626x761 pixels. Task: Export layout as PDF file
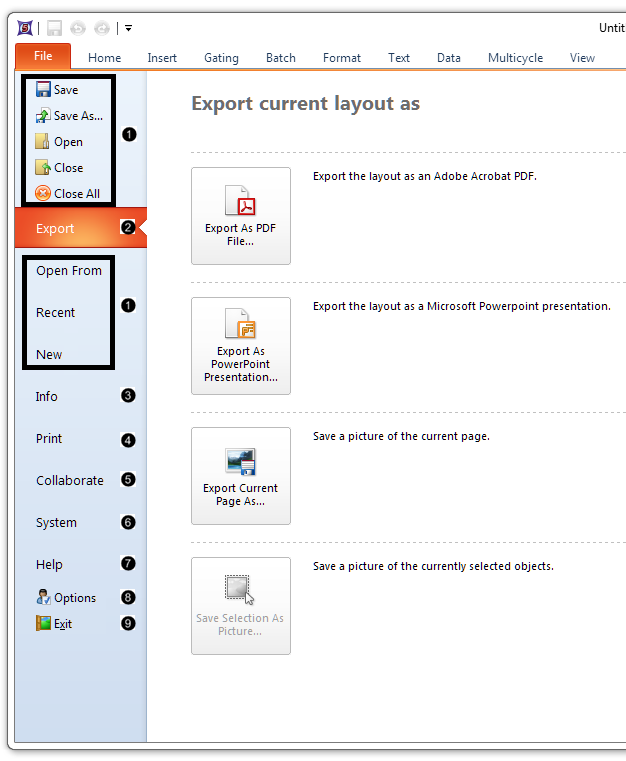241,216
